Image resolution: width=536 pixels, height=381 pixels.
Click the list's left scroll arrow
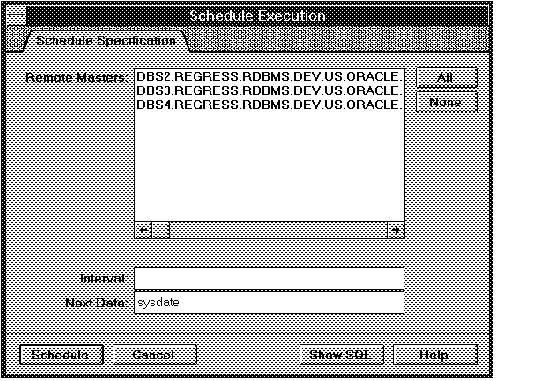tap(144, 230)
